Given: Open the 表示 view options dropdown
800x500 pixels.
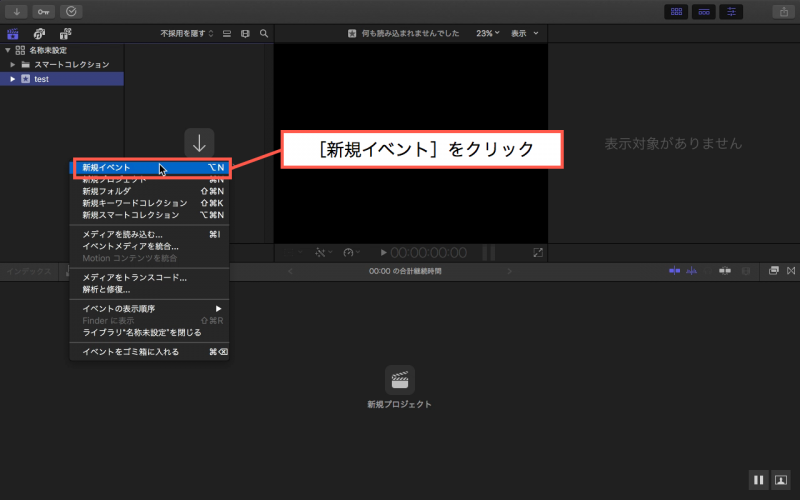Looking at the screenshot, I should click(524, 33).
